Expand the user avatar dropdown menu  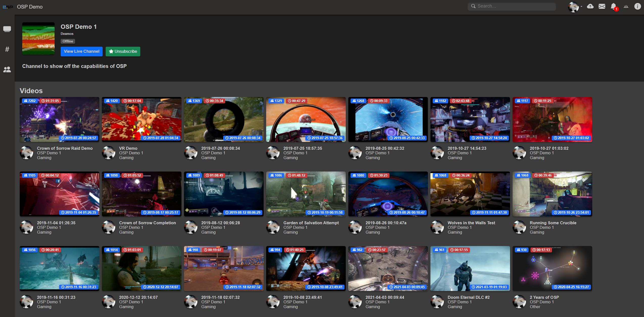point(575,7)
